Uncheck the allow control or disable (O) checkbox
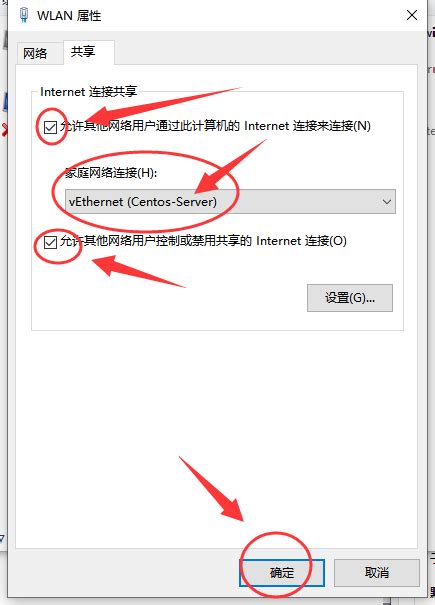 [51, 242]
